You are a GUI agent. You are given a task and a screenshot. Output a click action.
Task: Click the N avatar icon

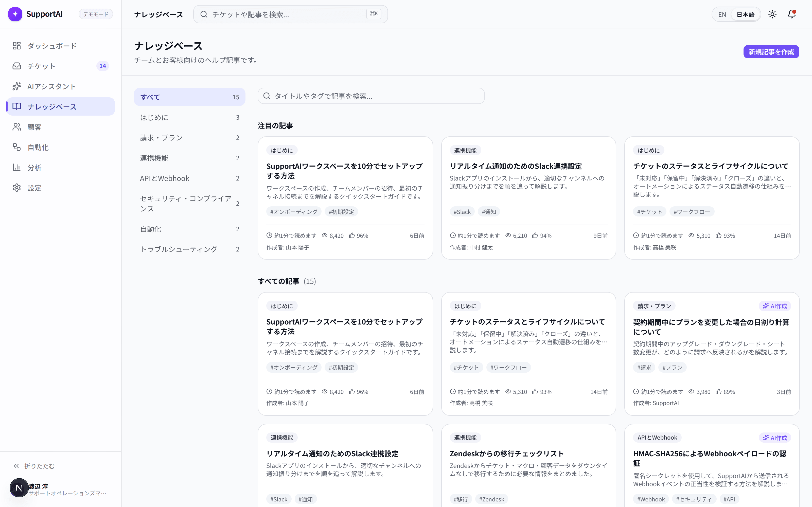click(19, 488)
